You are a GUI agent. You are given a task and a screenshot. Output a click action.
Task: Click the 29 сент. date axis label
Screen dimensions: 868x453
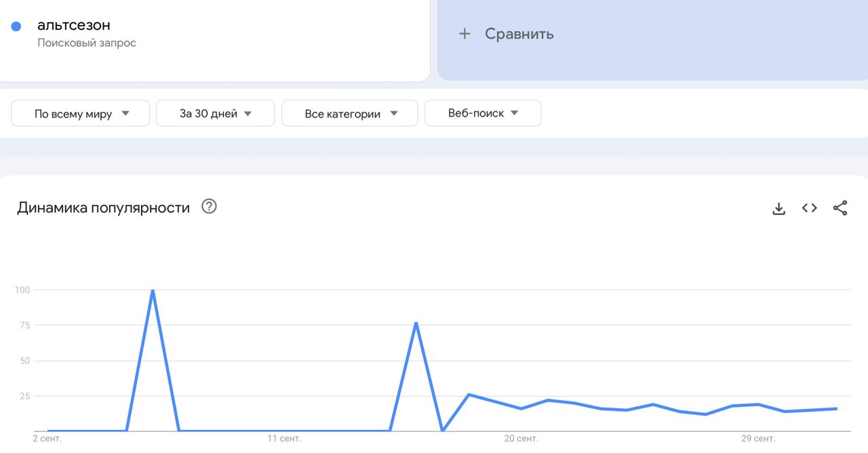[757, 439]
